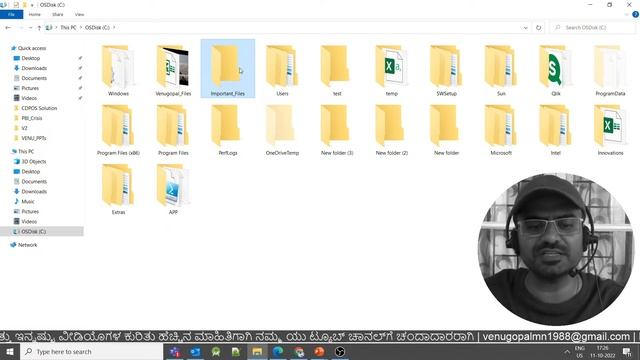The image size is (640, 360).
Task: Open the Innovations folder
Action: 610,129
